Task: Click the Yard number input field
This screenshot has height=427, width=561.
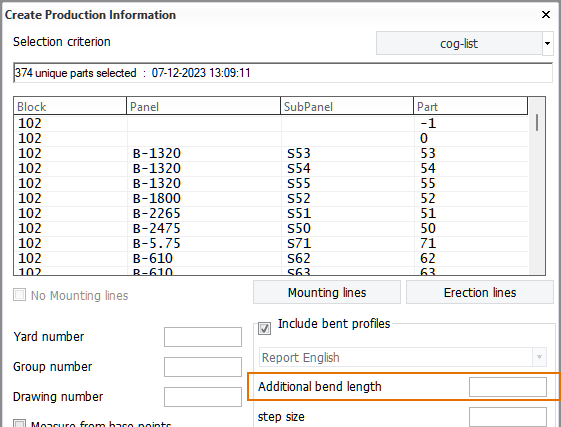Action: (203, 337)
